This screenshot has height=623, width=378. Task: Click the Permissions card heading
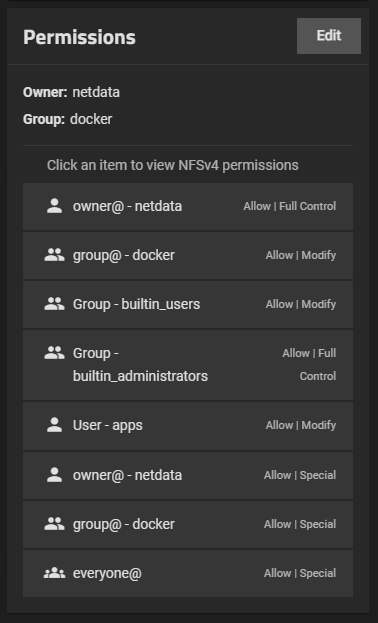79,37
